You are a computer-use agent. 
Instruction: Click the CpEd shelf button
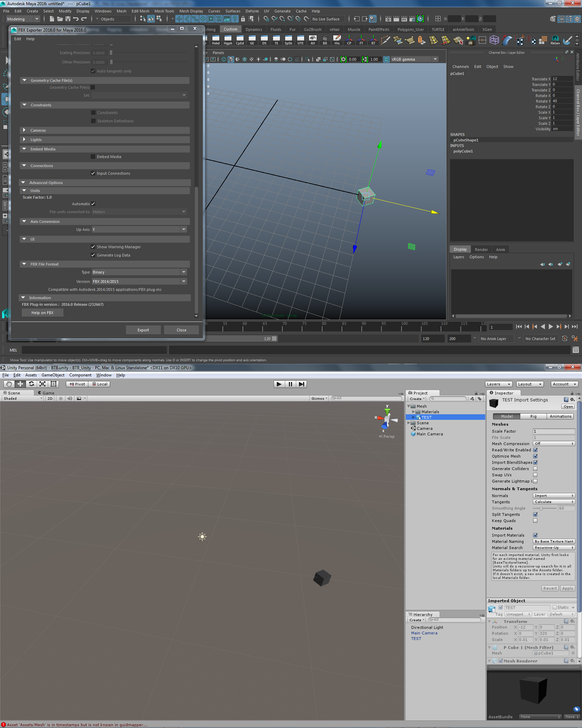(x=240, y=40)
